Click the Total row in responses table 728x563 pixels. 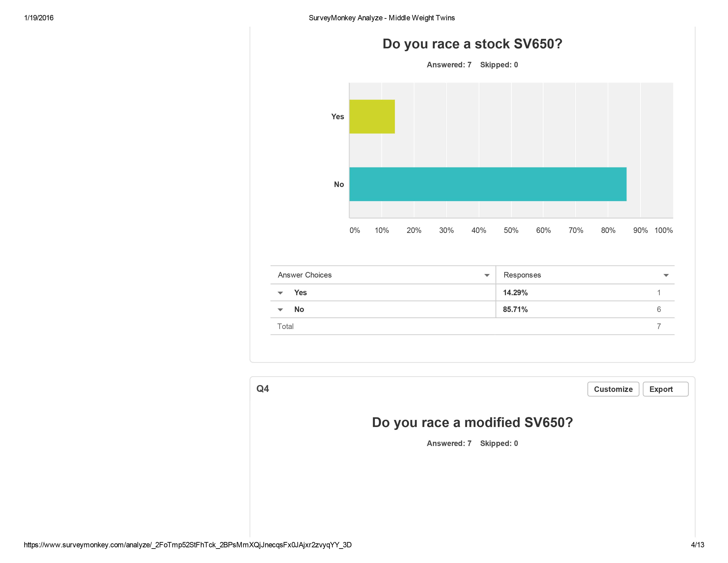[x=286, y=327]
